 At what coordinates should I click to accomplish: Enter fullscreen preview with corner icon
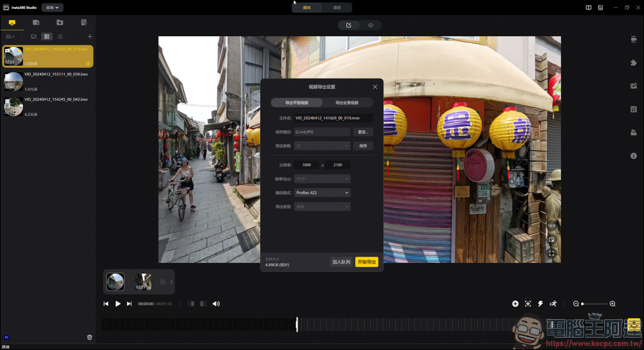[552, 254]
